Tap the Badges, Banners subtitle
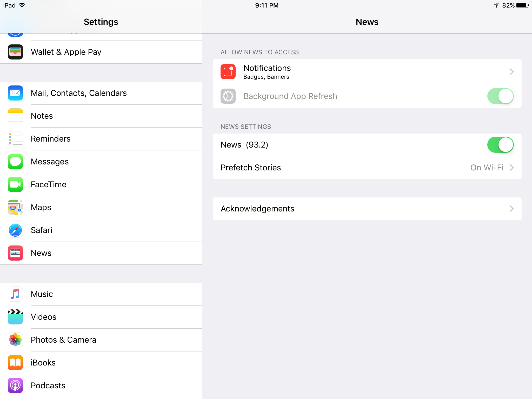 pyautogui.click(x=266, y=77)
